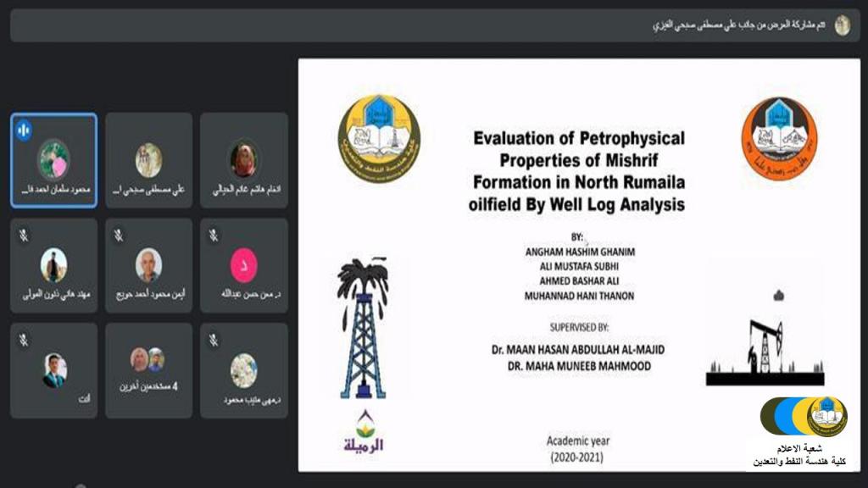Click Mahmoud Salman's avatar in highlighted tile
The image size is (868, 488).
(x=53, y=159)
